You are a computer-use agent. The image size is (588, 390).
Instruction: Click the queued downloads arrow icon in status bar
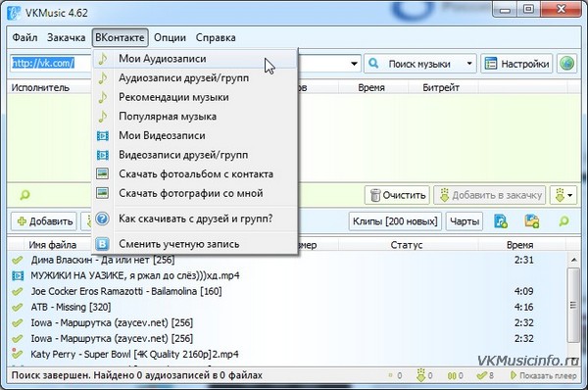[x=421, y=375]
